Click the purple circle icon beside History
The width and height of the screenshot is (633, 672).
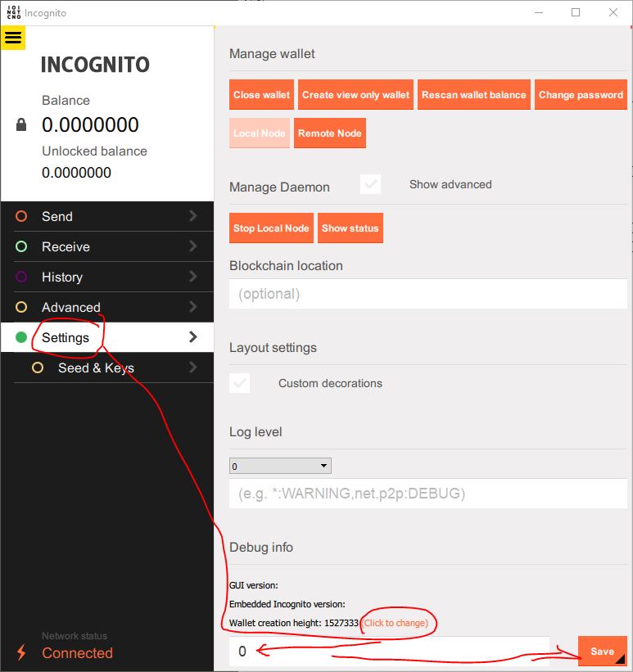pyautogui.click(x=21, y=277)
